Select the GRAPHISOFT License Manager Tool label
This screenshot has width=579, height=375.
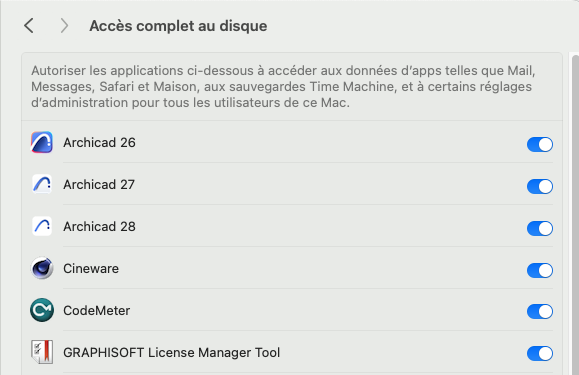(171, 352)
